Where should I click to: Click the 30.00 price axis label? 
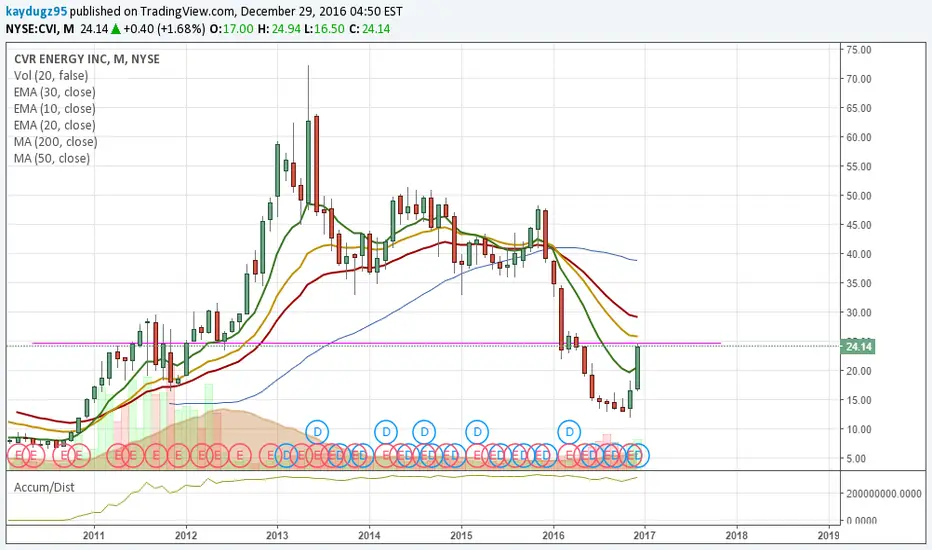859,313
